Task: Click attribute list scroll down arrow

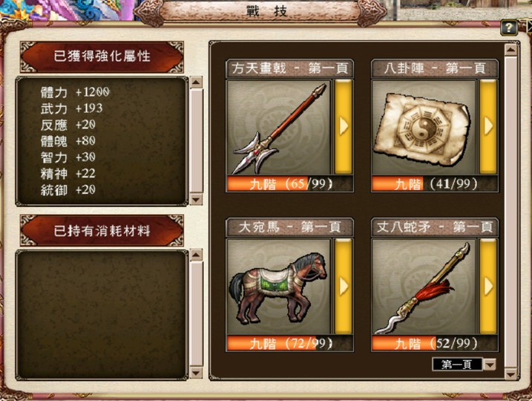Action: click(196, 199)
